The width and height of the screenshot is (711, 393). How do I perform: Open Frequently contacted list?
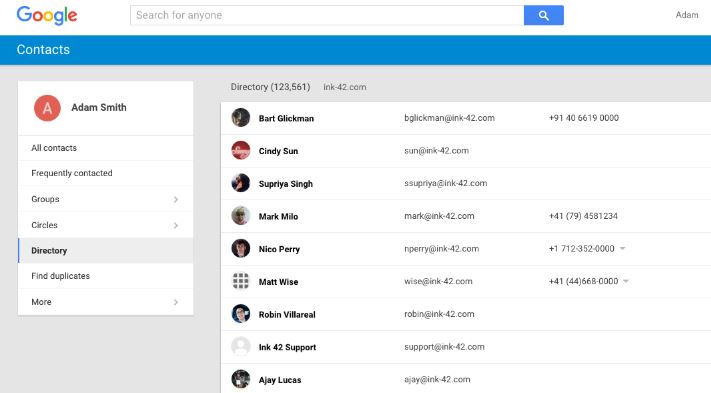[106, 173]
